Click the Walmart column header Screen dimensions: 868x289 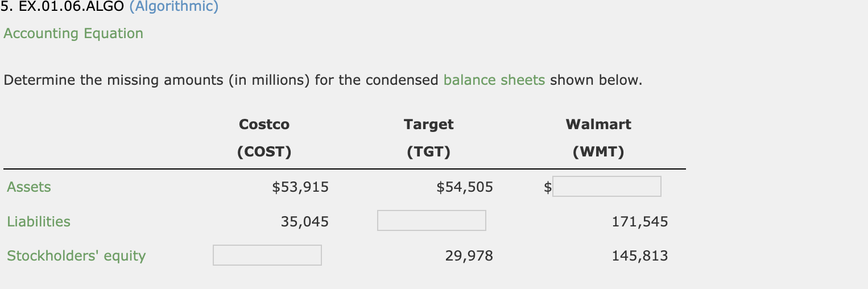point(598,124)
